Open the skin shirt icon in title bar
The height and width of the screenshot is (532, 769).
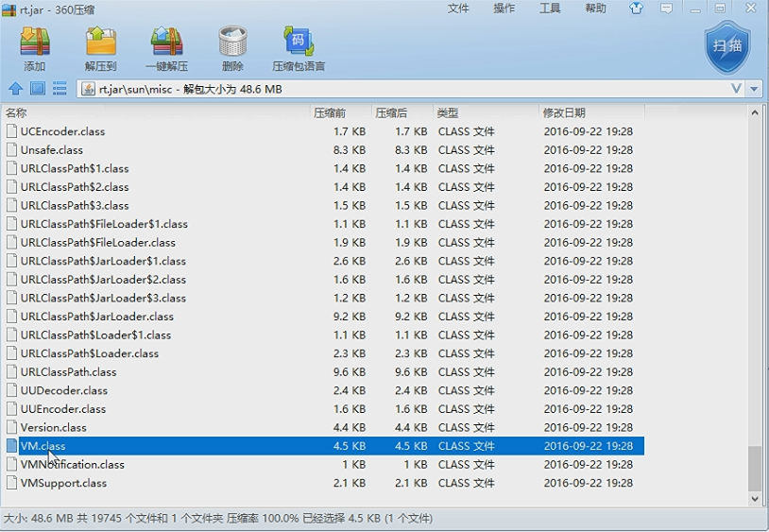pos(636,9)
